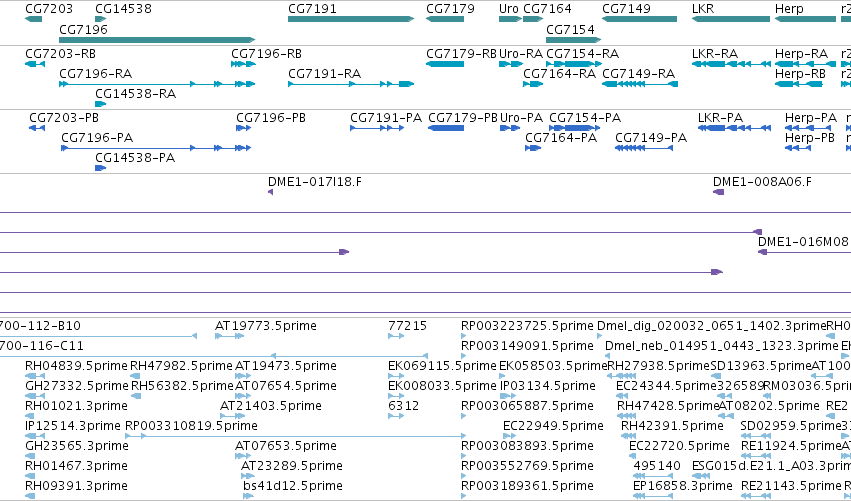851x501 pixels.
Task: Select the CG7196-PA protein label
Action: [x=97, y=138]
